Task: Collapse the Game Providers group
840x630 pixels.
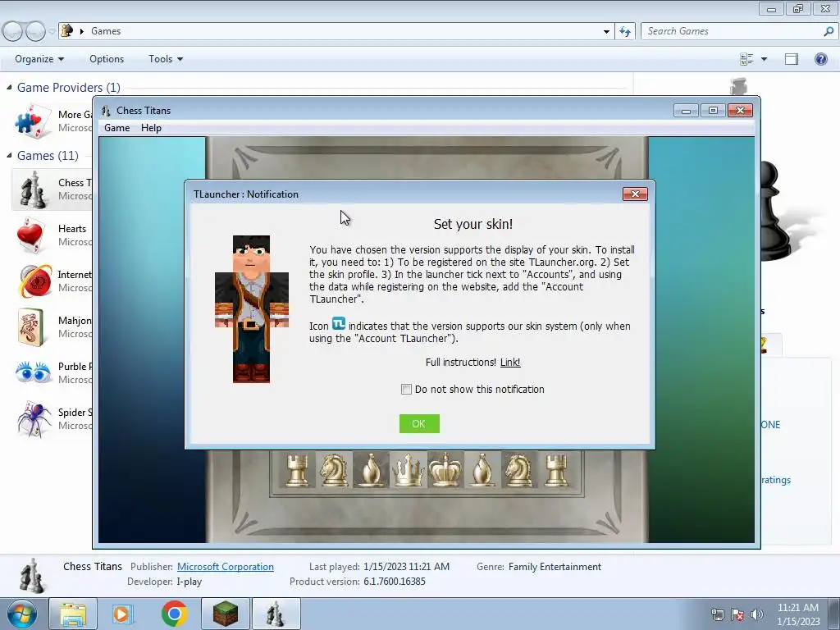Action: [x=9, y=87]
